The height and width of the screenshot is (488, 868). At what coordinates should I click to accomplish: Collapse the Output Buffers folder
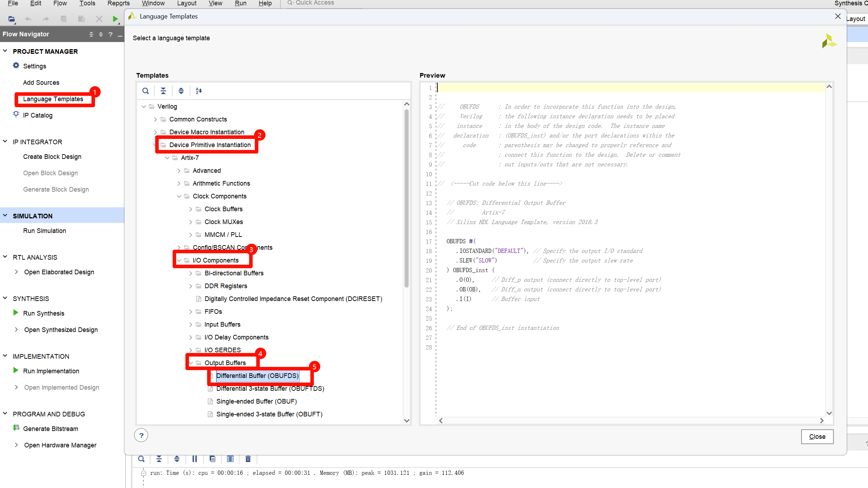tap(191, 363)
